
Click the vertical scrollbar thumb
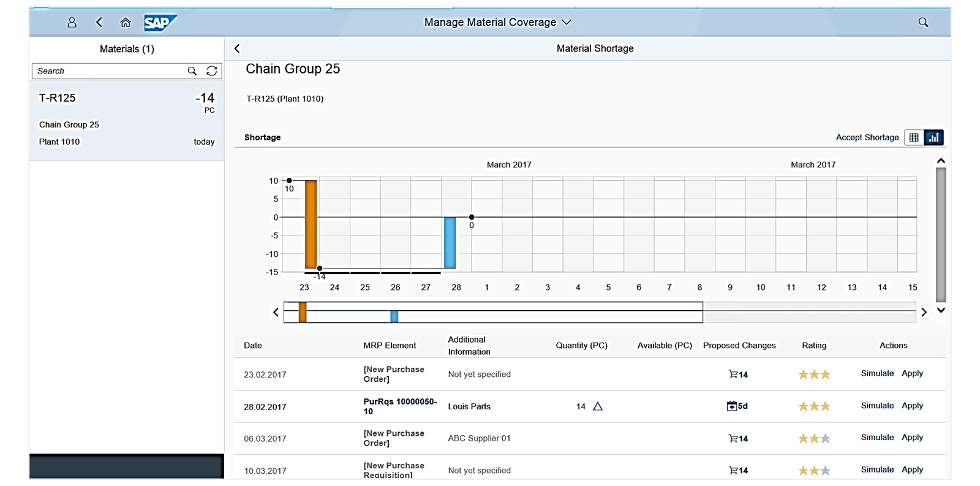pyautogui.click(x=941, y=235)
